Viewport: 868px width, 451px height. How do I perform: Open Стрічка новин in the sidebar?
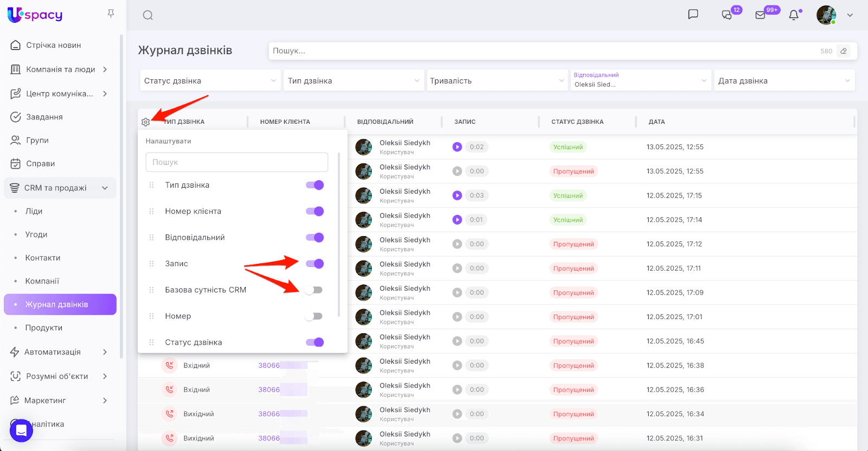53,45
